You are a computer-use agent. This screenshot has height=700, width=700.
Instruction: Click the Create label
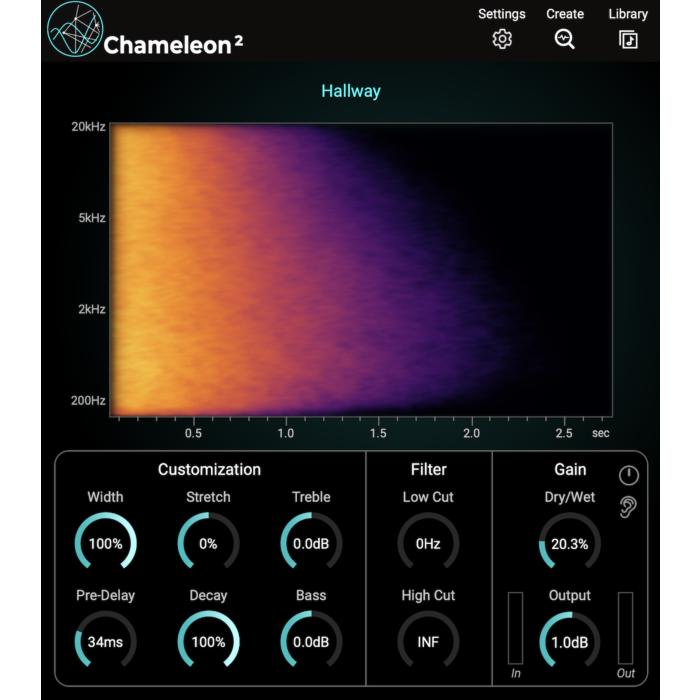(565, 14)
